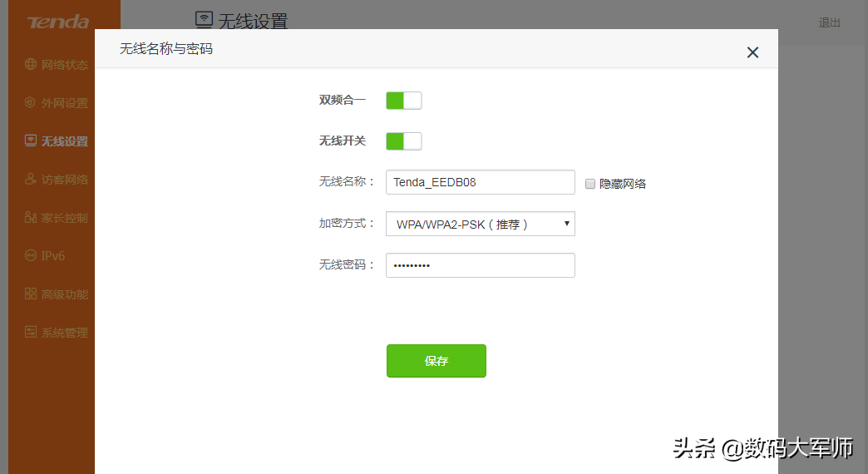
Task: Click the wireless icon beside page title 无线设置
Action: coord(204,19)
